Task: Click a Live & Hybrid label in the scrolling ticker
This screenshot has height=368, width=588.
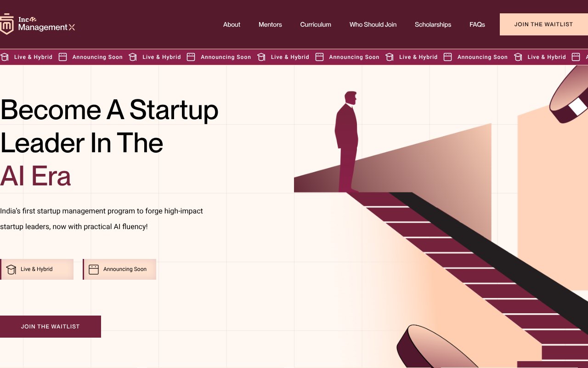Action: point(33,57)
